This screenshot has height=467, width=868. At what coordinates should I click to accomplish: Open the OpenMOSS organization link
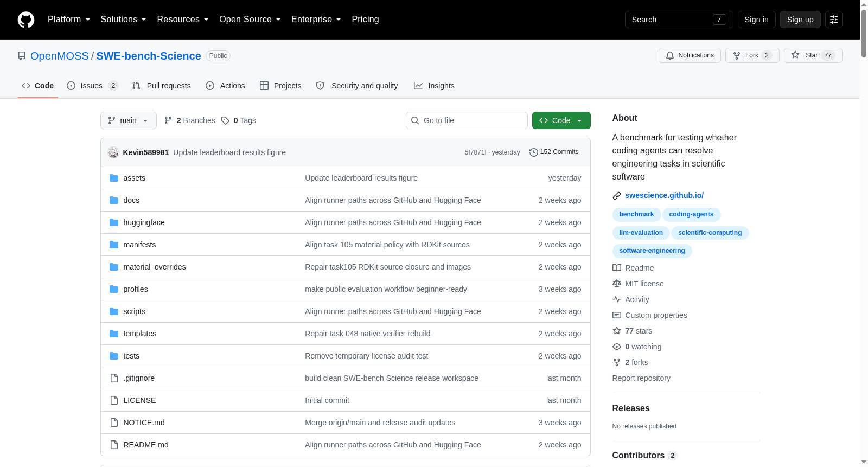tap(60, 56)
